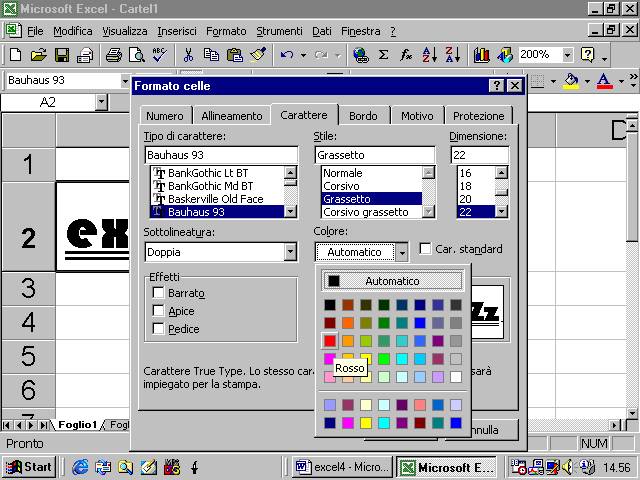Click the Copy icon

[x=211, y=54]
